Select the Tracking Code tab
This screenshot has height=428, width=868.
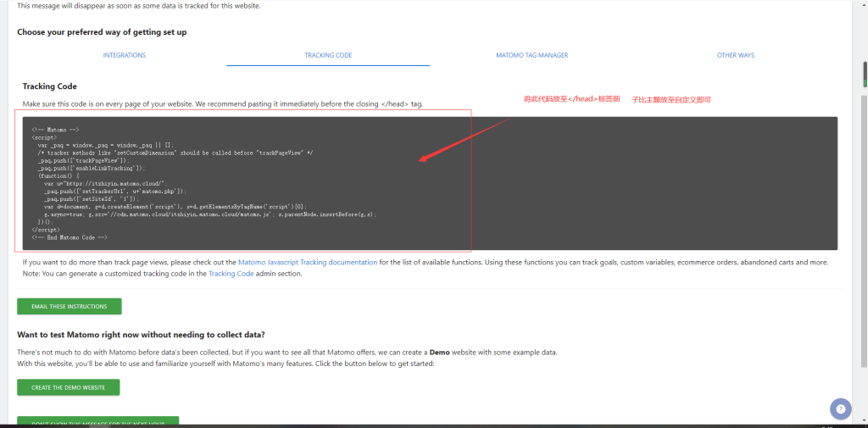pos(328,55)
